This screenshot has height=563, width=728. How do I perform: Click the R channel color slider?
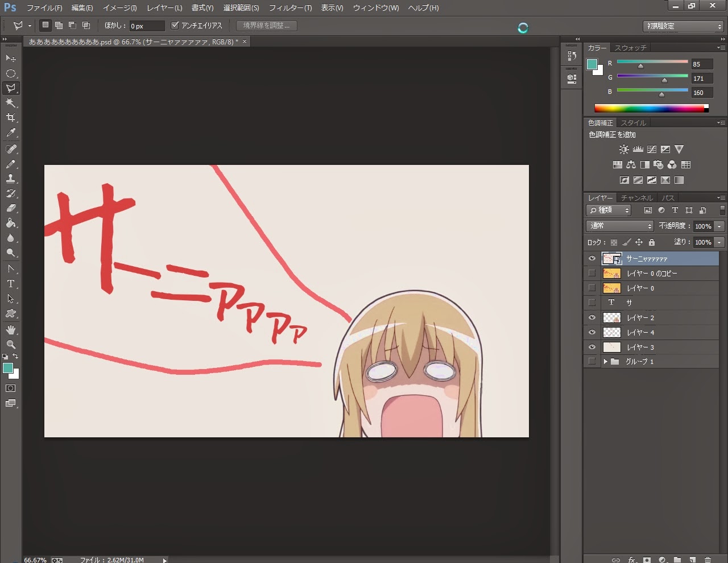click(x=652, y=63)
